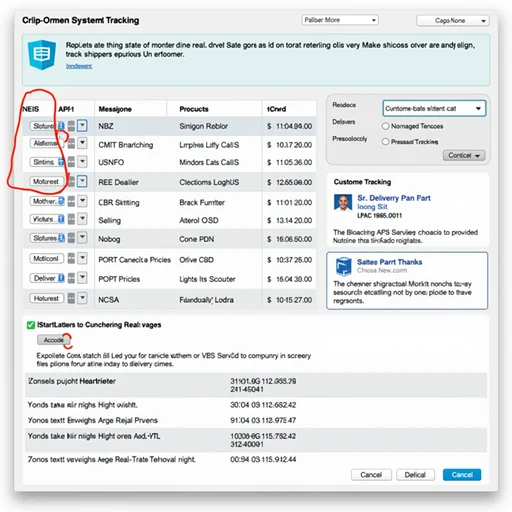Open the Cuntome-bats slitent cat dropdown
Viewport: 512px width, 512px height.
[x=434, y=108]
